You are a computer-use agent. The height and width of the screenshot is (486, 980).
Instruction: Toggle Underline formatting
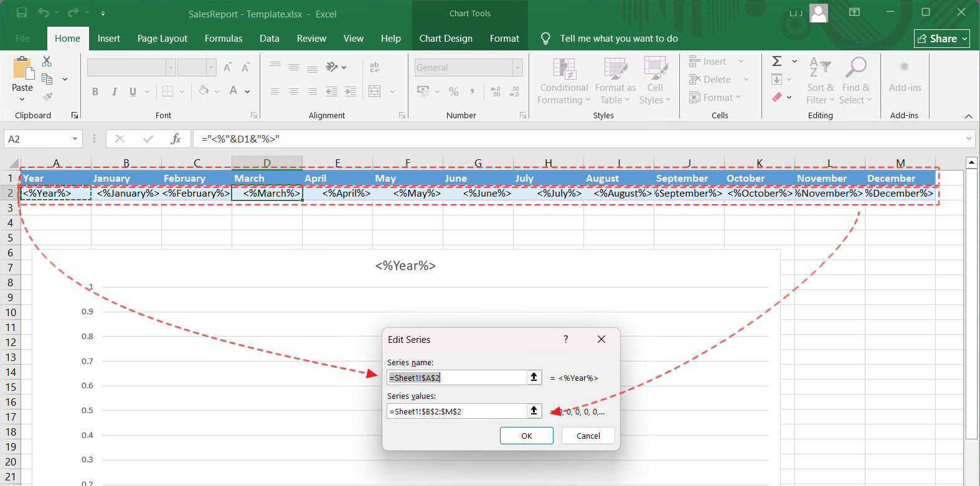point(133,91)
